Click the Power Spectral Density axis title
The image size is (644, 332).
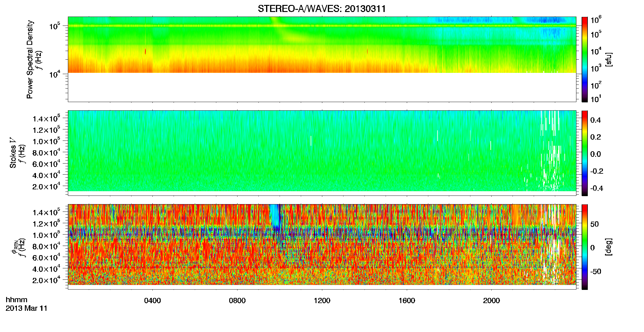click(x=30, y=59)
